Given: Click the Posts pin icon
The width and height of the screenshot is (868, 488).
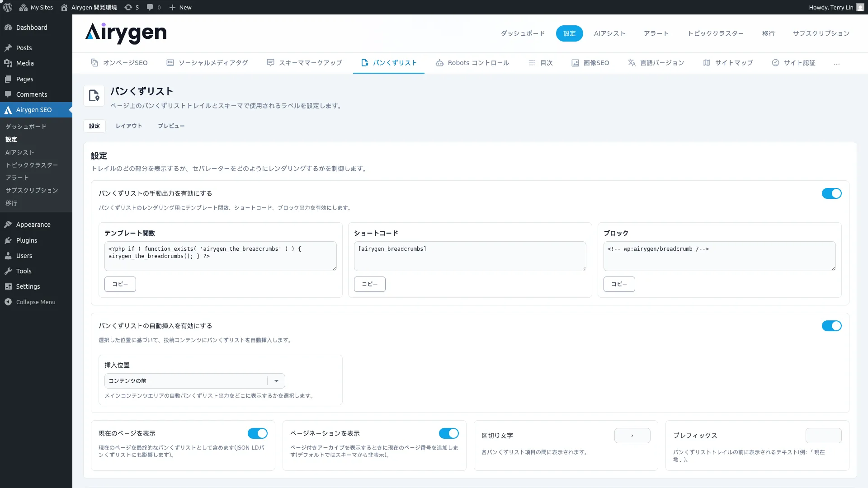Looking at the screenshot, I should (x=8, y=48).
